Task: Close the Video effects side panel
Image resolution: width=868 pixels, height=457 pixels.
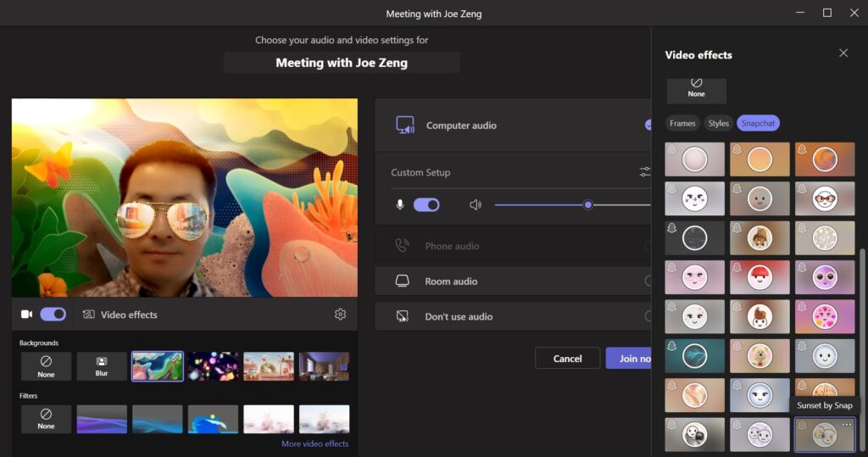Action: tap(843, 53)
